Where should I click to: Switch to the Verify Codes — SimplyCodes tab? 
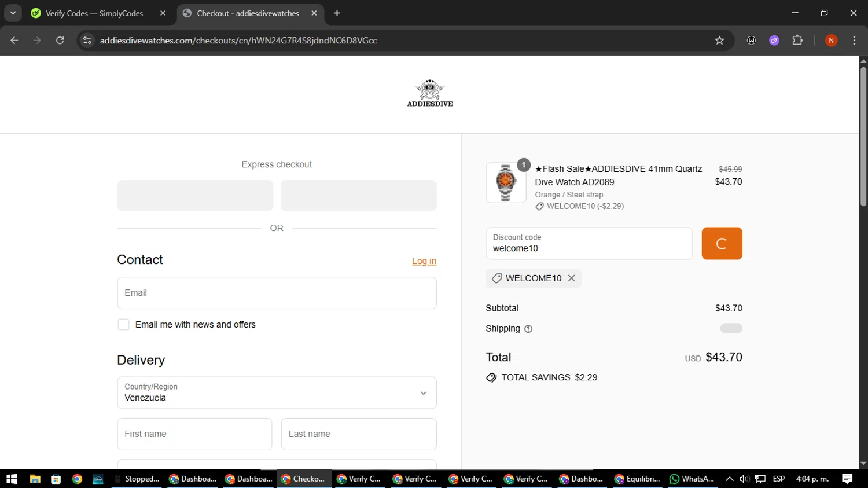[94, 13]
